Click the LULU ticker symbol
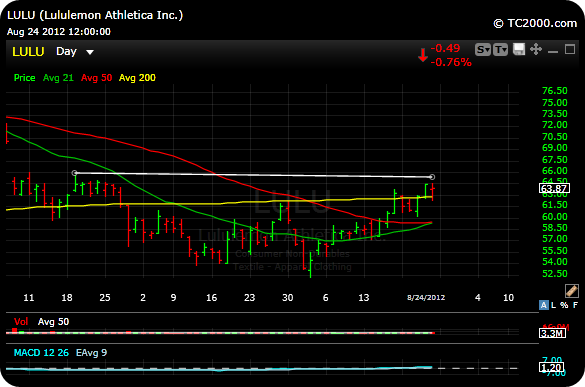 pos(28,52)
